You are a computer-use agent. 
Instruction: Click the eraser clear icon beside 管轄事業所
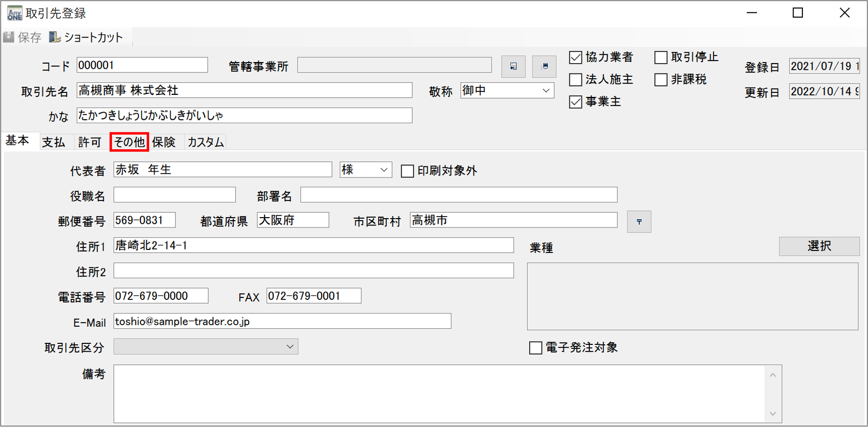(x=544, y=67)
